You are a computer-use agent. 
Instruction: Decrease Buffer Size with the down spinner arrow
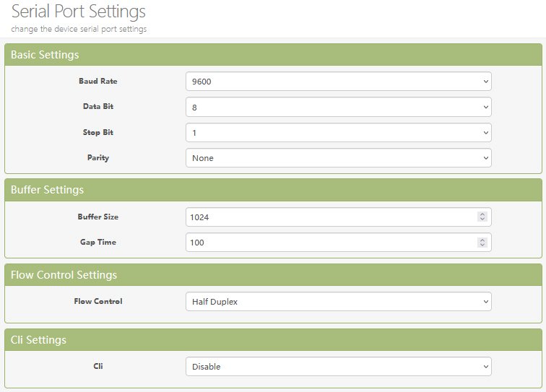(x=482, y=219)
